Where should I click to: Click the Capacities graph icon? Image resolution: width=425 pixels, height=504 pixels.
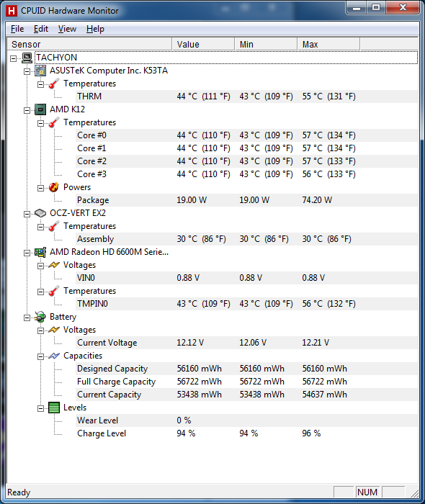point(54,356)
